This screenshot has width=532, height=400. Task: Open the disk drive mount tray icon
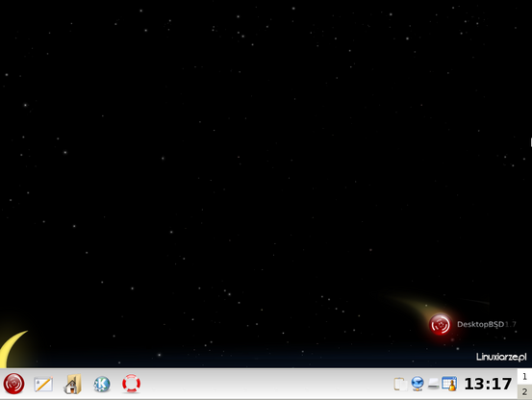tap(433, 384)
